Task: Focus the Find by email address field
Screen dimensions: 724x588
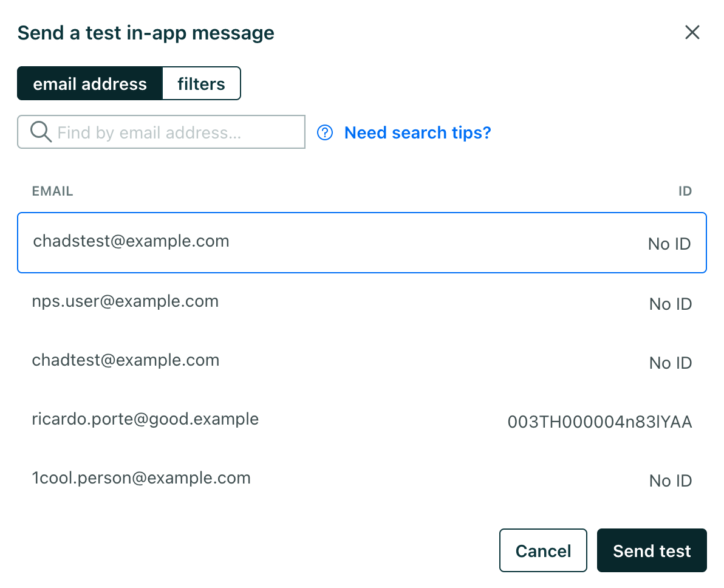Action: click(x=176, y=132)
